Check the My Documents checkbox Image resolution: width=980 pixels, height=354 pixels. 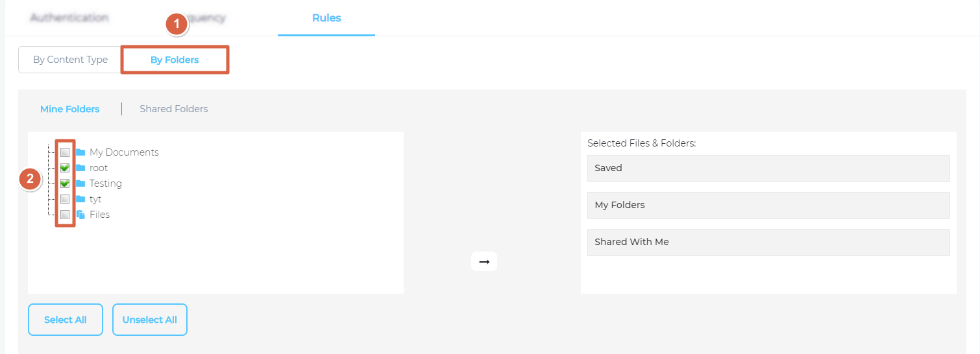pos(65,152)
